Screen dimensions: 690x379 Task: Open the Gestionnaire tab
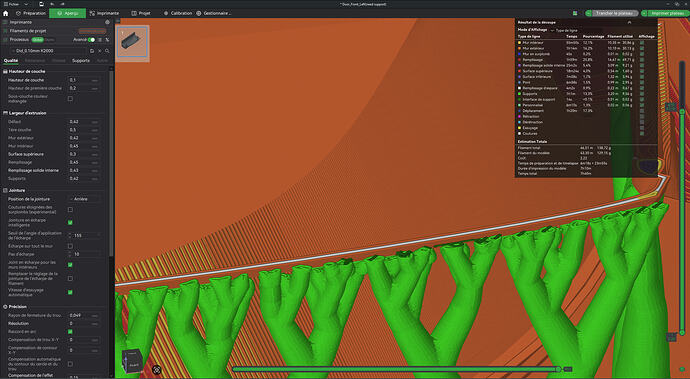coord(214,13)
